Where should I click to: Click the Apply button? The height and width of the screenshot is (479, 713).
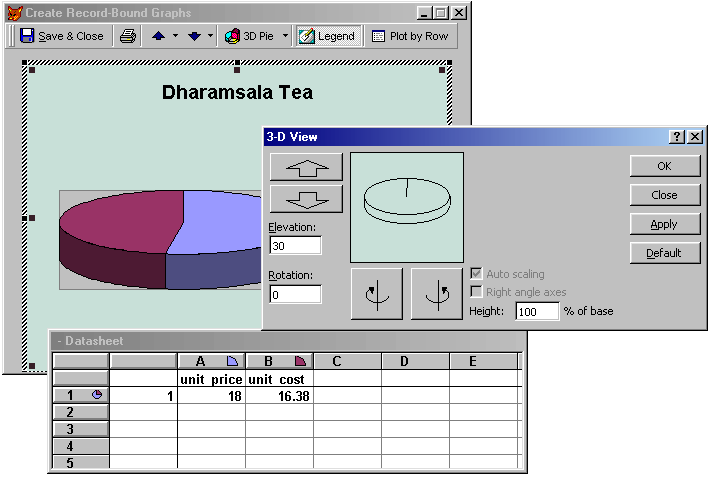tap(665, 224)
